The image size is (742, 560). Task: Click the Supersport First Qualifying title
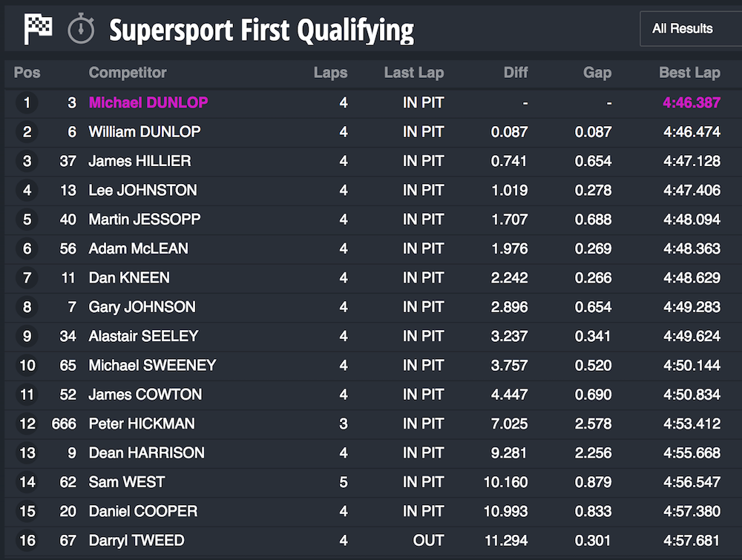(261, 30)
